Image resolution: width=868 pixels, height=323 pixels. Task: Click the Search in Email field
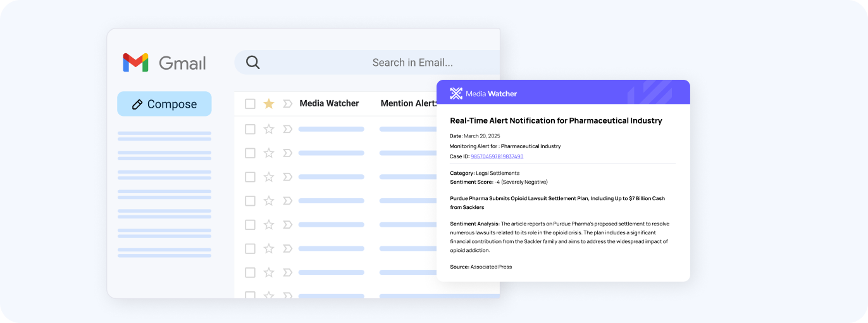pyautogui.click(x=367, y=63)
